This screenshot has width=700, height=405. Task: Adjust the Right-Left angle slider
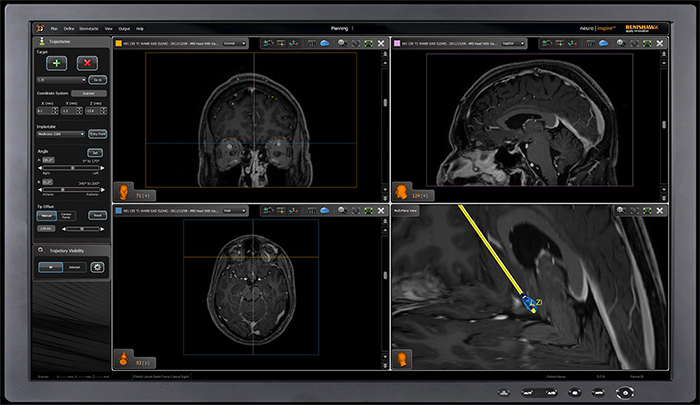pos(71,167)
